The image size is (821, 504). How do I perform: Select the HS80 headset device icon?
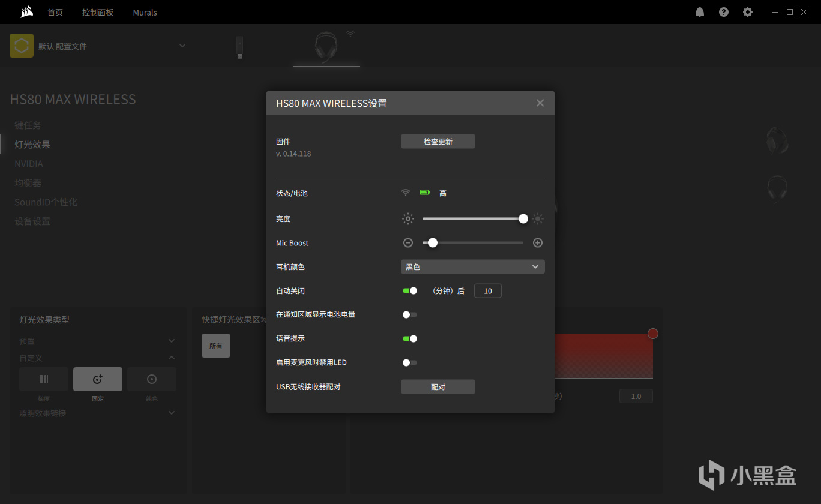click(326, 47)
